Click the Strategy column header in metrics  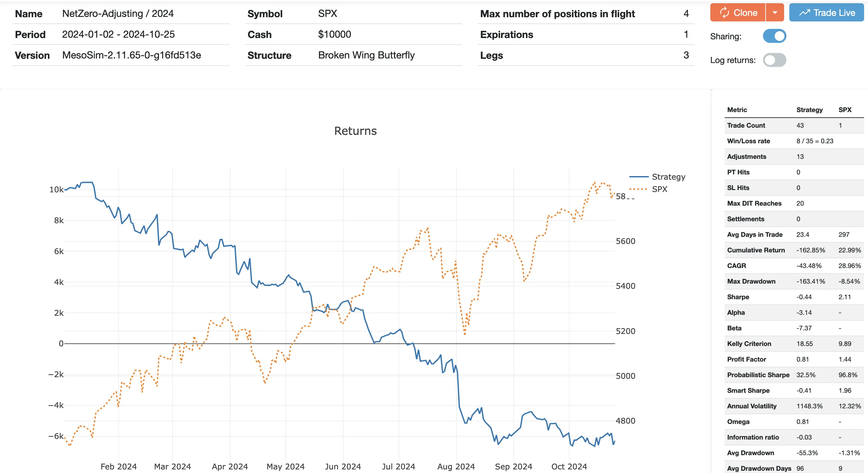point(809,110)
